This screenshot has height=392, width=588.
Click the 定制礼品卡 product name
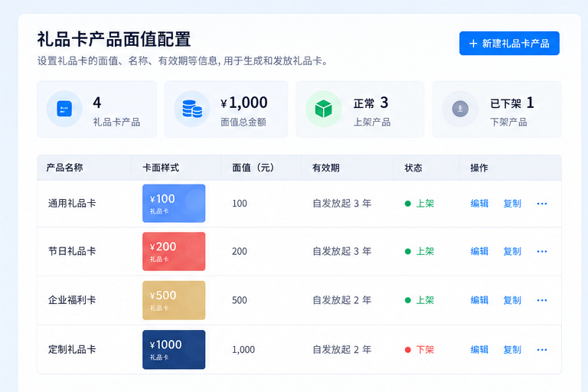click(72, 350)
